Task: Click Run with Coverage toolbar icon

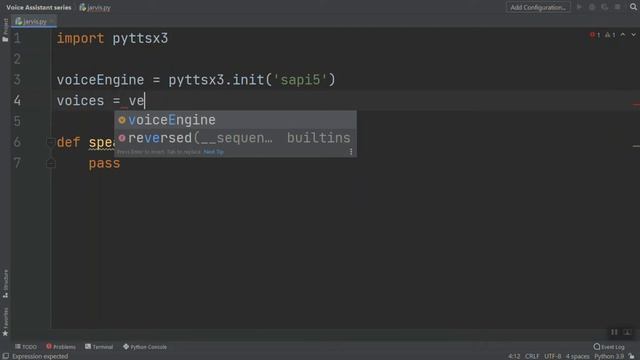Action: [604, 7]
